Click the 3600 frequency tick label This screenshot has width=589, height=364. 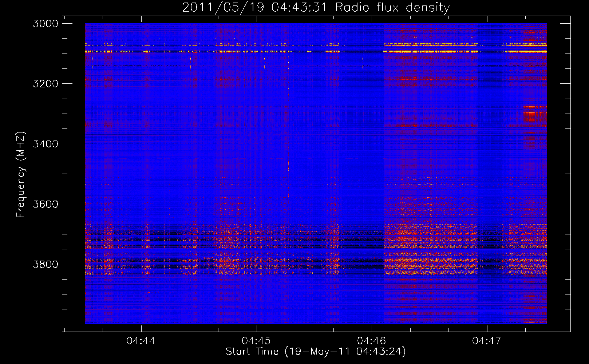click(x=46, y=204)
